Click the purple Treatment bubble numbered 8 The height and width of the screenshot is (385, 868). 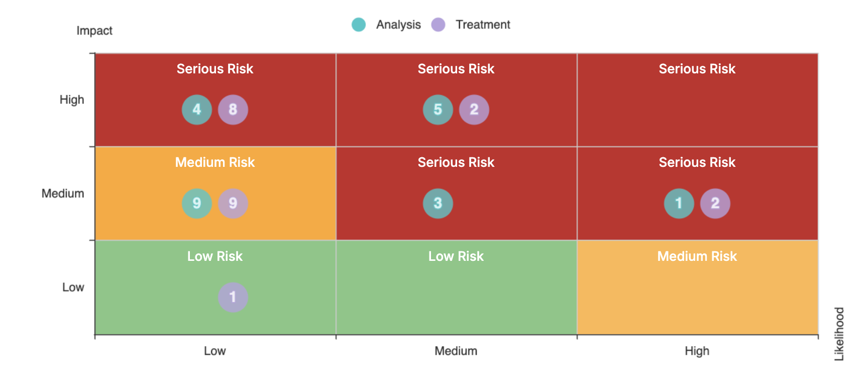pyautogui.click(x=233, y=110)
